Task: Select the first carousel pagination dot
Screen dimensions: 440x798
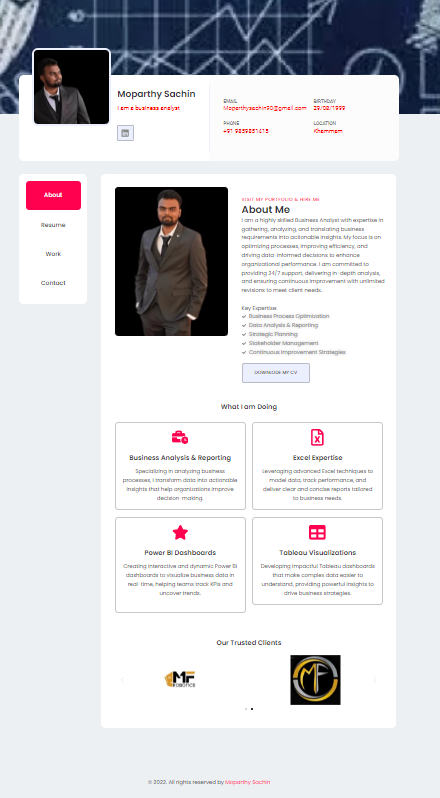Action: click(x=246, y=709)
